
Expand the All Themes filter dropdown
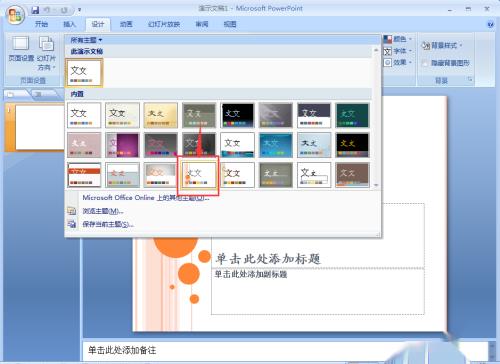click(x=86, y=40)
